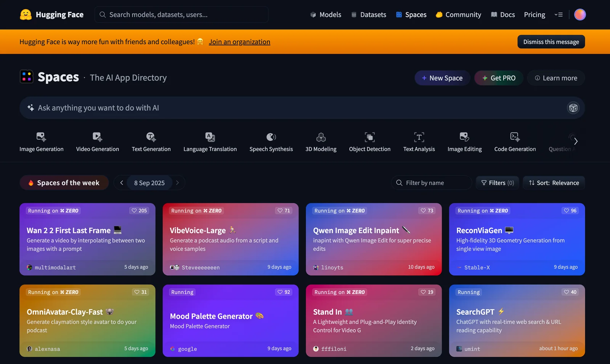Viewport: 610px width, 364px height.
Task: Select the Text Generation category icon
Action: click(x=151, y=137)
